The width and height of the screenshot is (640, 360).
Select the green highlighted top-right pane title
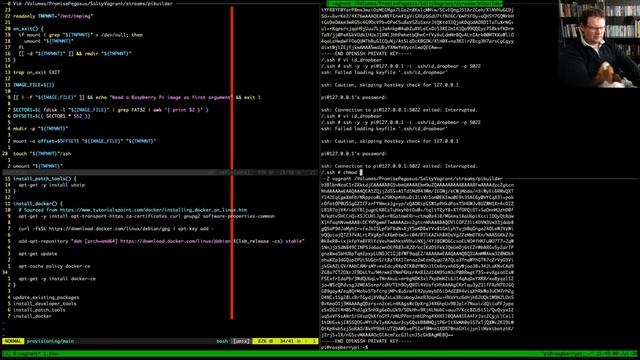[x=415, y=3]
